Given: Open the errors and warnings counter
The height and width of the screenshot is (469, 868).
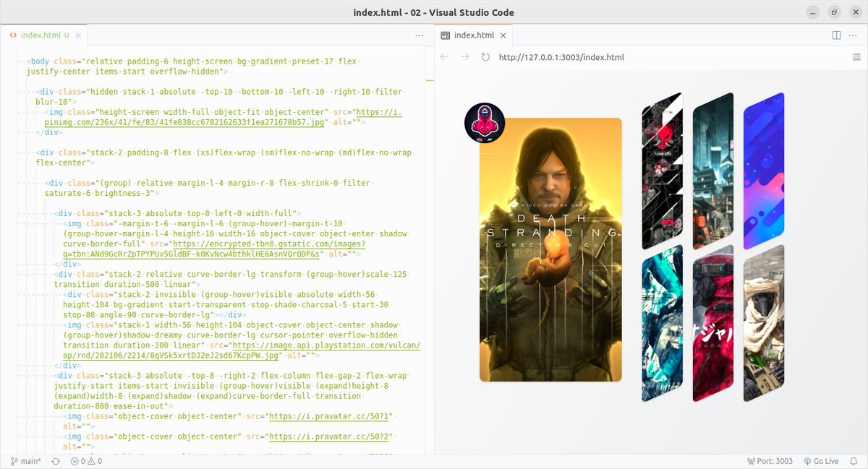Looking at the screenshot, I should (86, 461).
